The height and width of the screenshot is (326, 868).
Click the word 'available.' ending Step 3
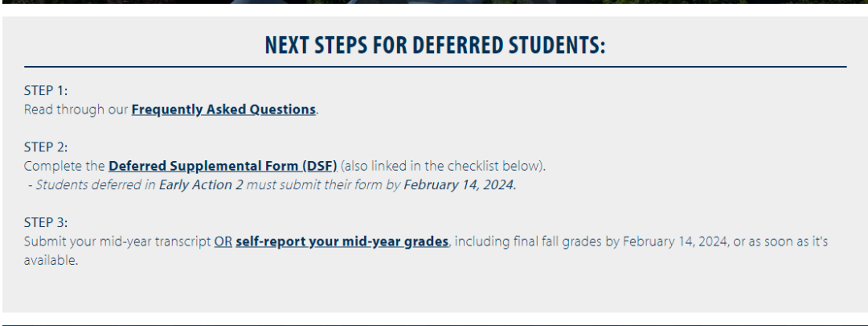coord(51,261)
